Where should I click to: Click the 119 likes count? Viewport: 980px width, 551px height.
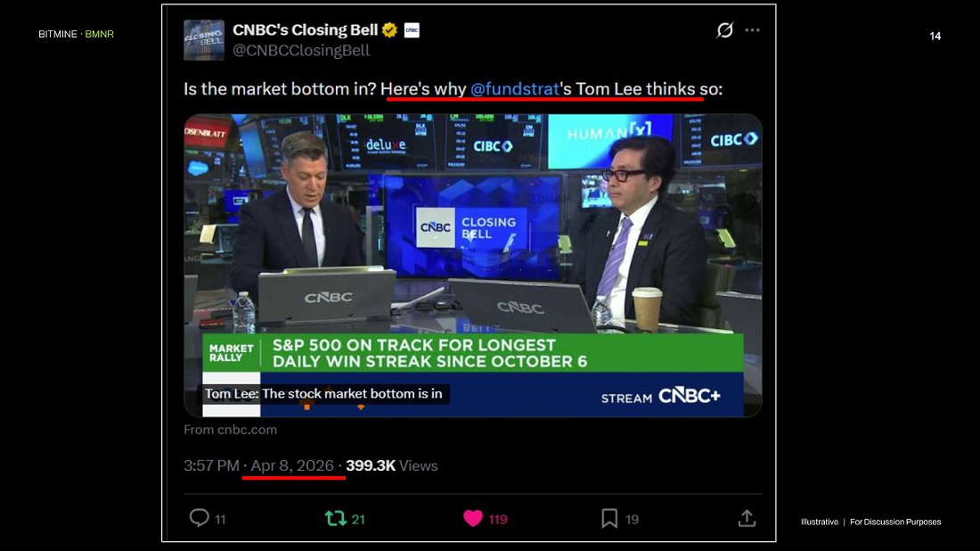tap(498, 519)
